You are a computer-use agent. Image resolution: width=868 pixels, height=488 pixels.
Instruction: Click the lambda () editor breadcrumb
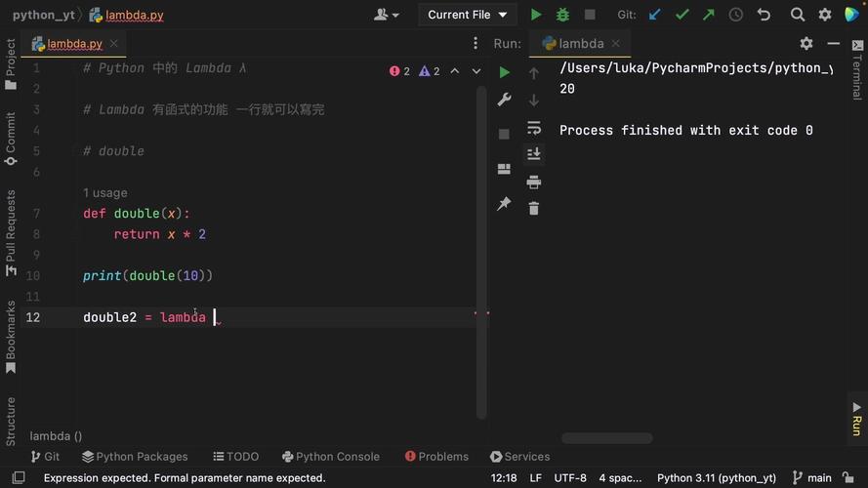56,436
